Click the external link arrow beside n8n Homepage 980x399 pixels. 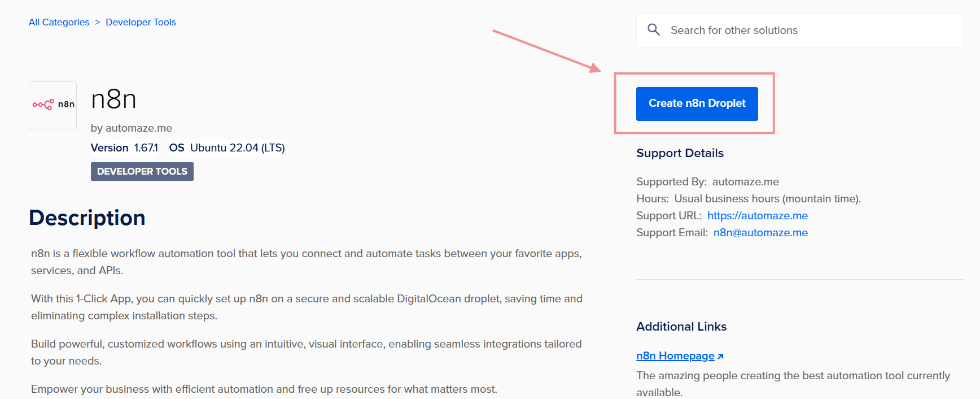click(x=720, y=357)
